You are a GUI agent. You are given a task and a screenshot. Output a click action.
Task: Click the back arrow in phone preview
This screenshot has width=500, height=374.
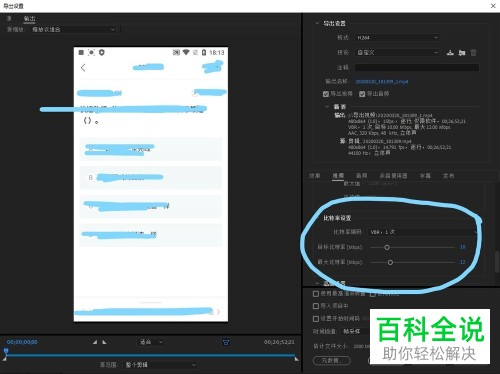83,68
